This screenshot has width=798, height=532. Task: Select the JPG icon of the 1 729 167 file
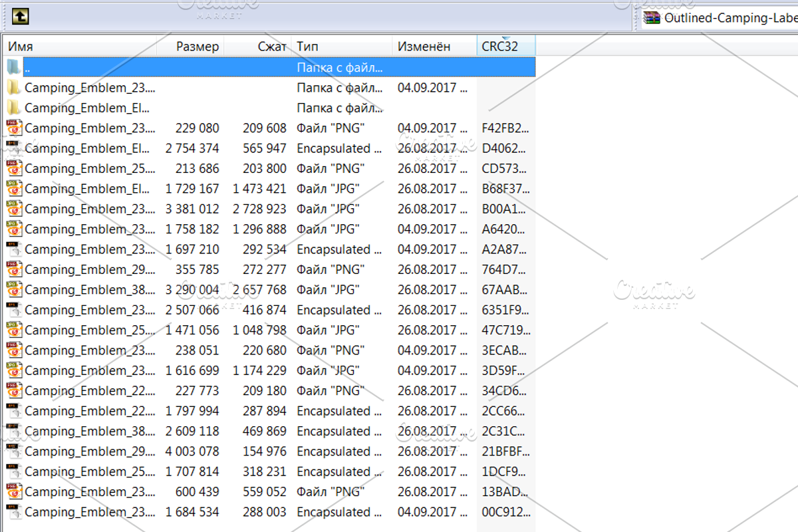13,189
